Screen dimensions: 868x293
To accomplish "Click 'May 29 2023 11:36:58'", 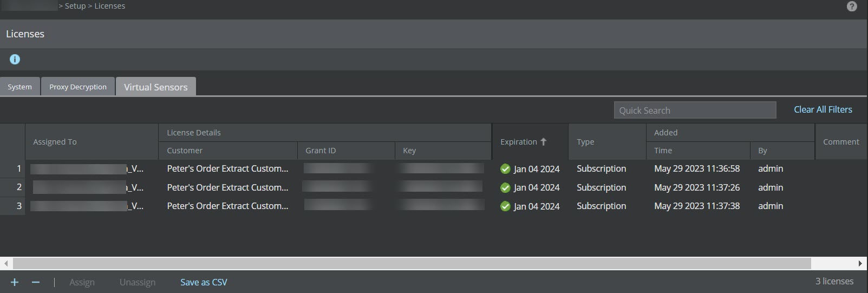I will 697,169.
